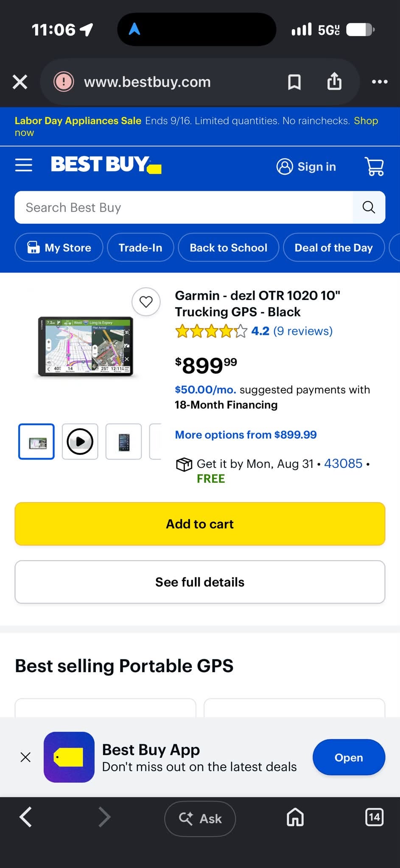
Task: Save product with the heart icon
Action: [x=146, y=302]
